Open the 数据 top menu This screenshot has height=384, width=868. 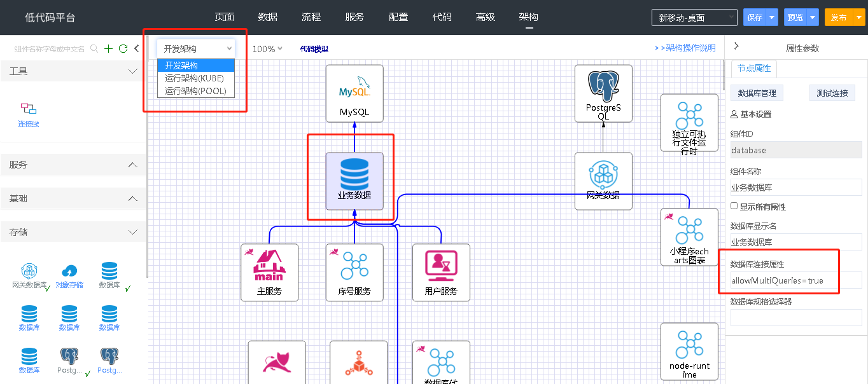pos(268,17)
